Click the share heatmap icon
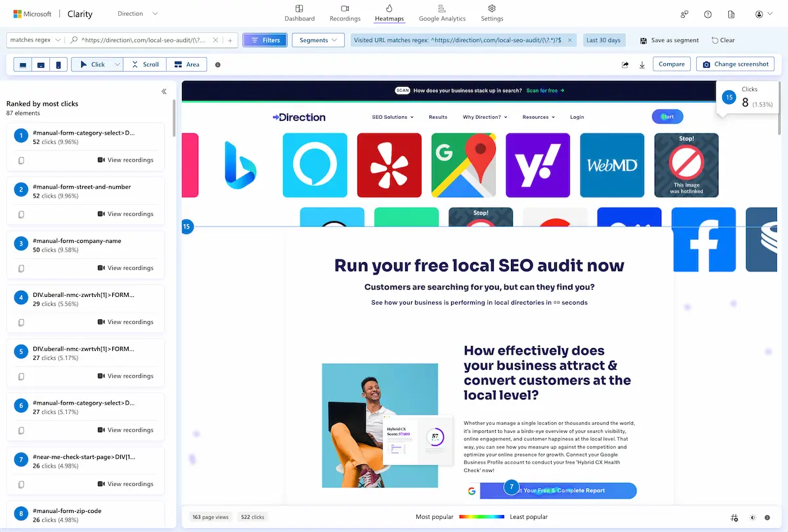The width and height of the screenshot is (788, 532). coord(625,64)
